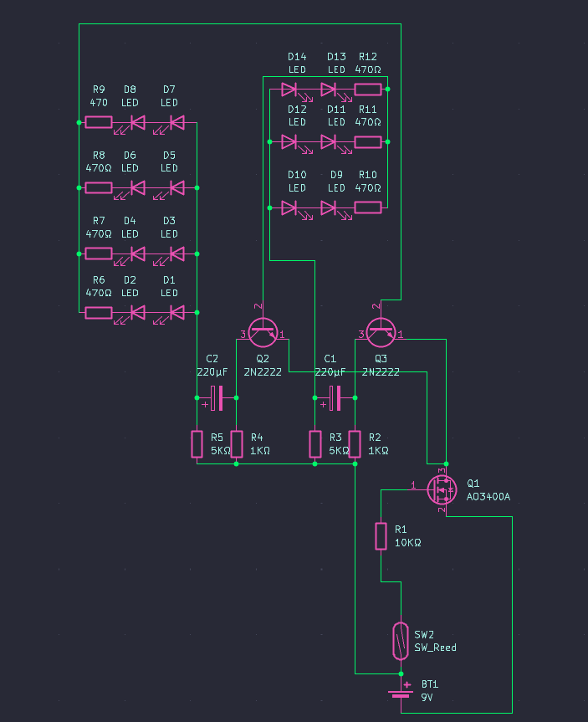Select the D14 LED symbol

tap(289, 90)
